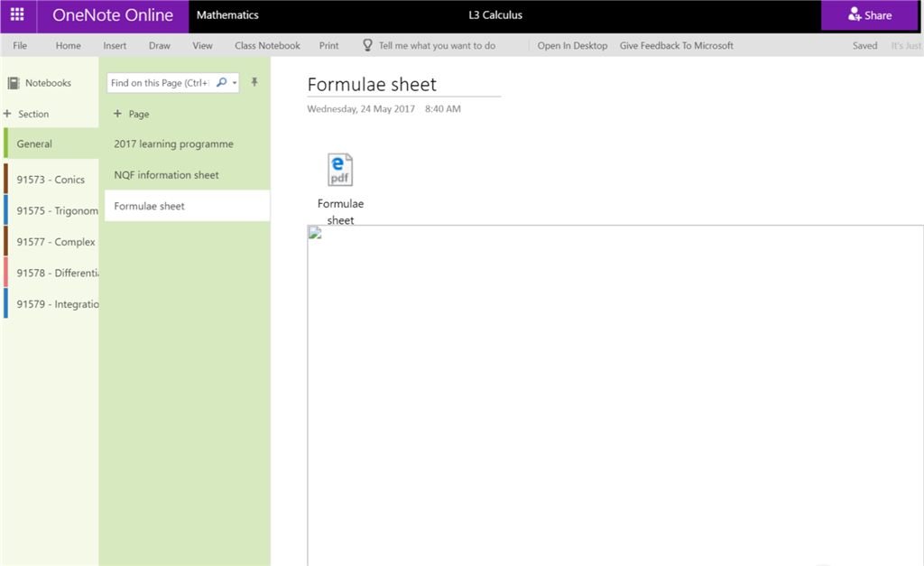Screen dimensions: 924x566
Task: Select the Formulae sheet page in list
Action: pos(188,206)
